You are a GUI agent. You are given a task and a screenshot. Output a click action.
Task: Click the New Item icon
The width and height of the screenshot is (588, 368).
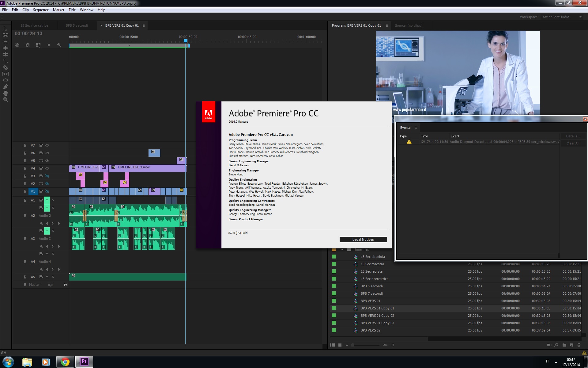[571, 345]
